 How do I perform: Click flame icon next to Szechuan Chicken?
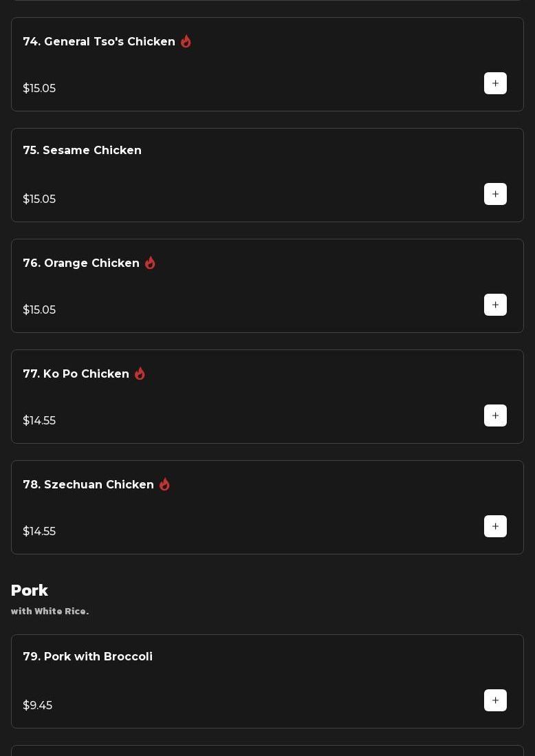164,484
